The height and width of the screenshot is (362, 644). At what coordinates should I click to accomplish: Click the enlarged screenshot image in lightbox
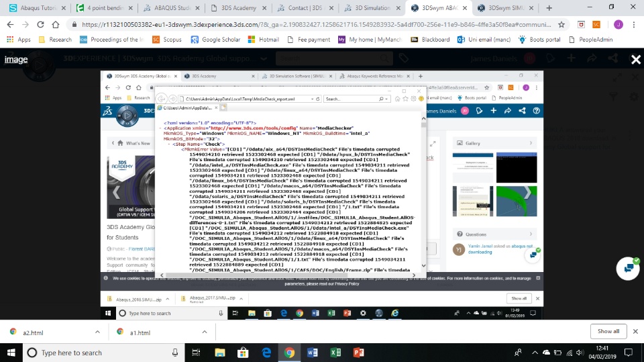point(322,195)
